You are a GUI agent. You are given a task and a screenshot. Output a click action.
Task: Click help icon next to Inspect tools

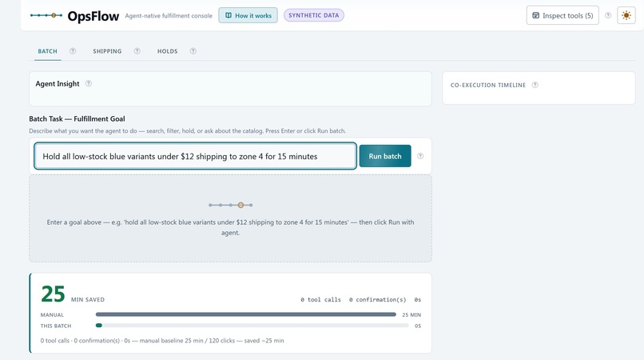point(608,15)
